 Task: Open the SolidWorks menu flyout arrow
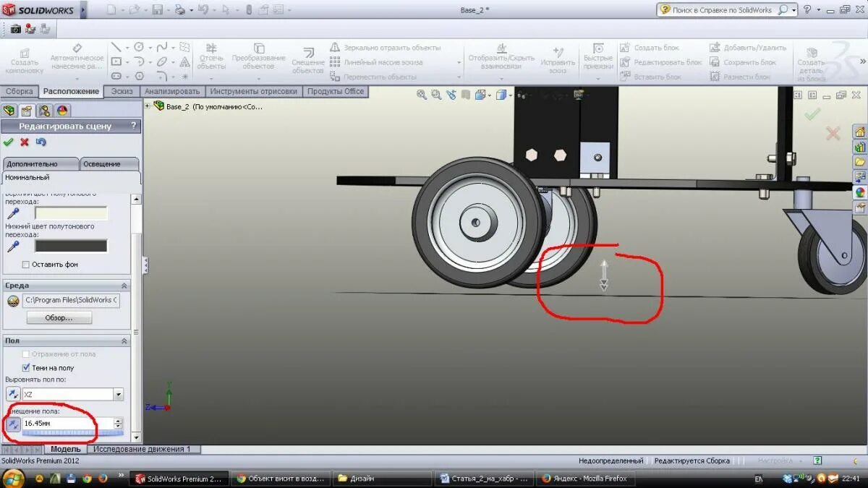click(x=82, y=10)
